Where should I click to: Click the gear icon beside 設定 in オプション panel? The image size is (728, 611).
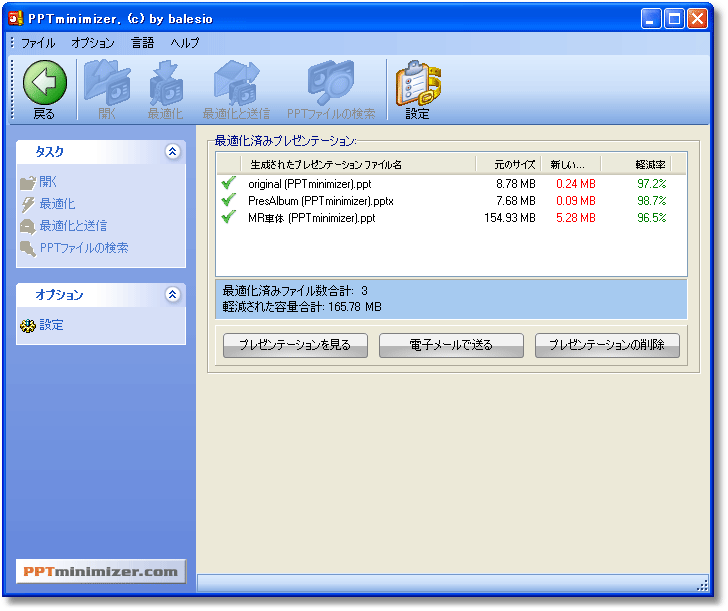[28, 326]
